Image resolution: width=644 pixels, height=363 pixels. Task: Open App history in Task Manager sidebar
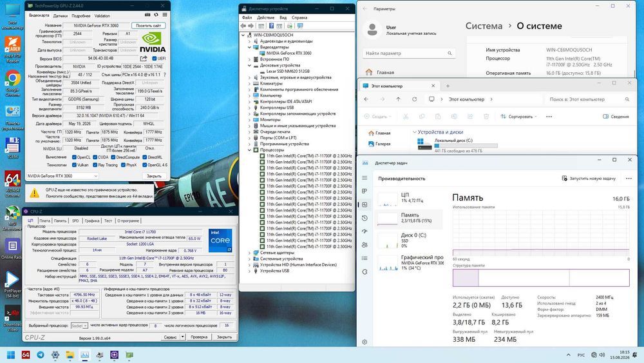(365, 218)
